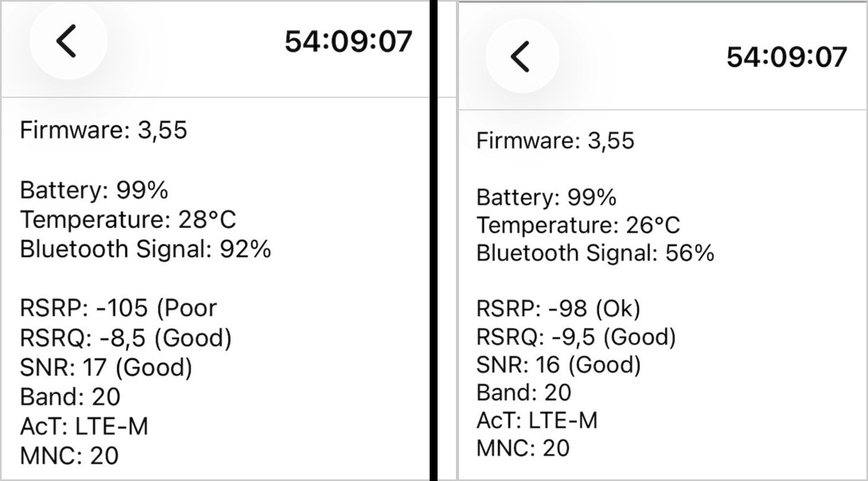Tap the 54:09:07 timer in the right panel
This screenshot has height=481, width=868.
pyautogui.click(x=787, y=57)
